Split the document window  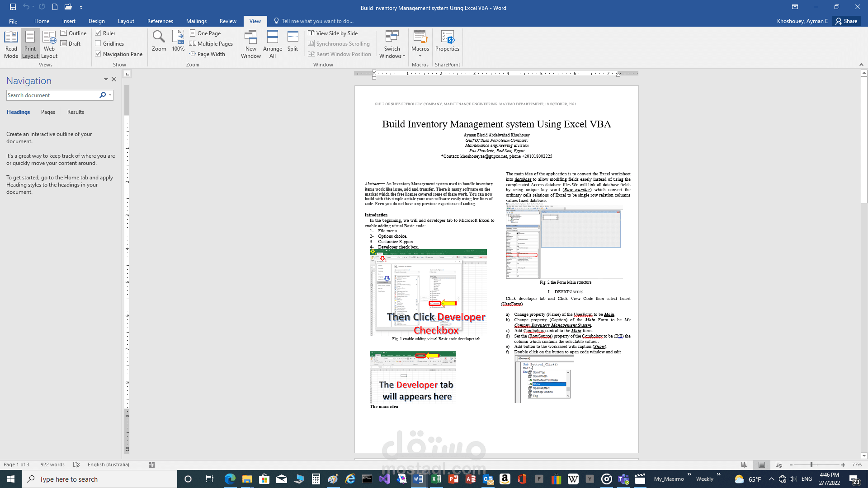[292, 43]
